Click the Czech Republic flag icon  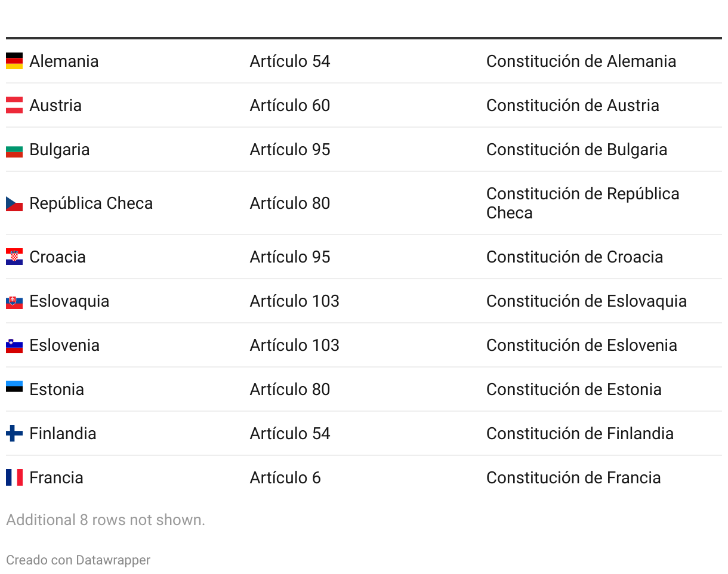tap(14, 203)
